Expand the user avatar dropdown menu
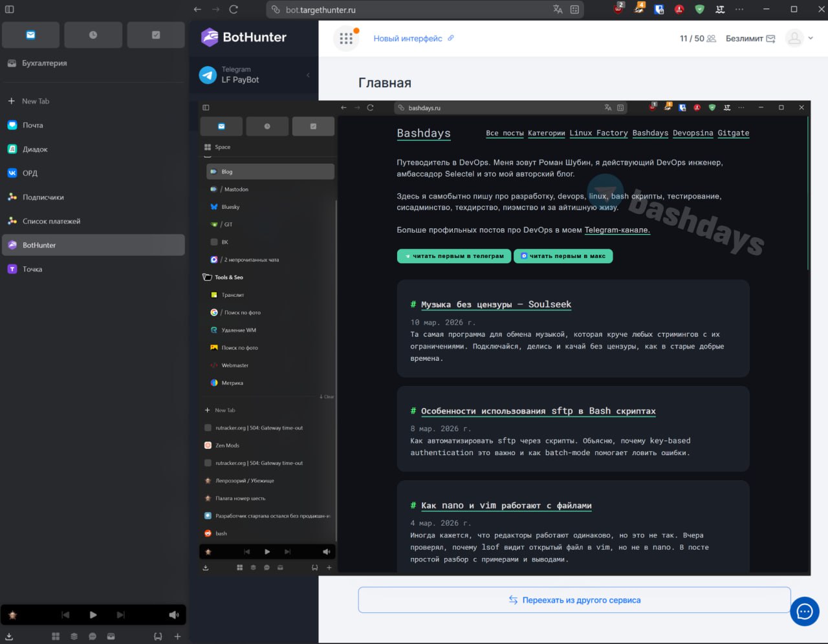828x644 pixels. pos(800,38)
